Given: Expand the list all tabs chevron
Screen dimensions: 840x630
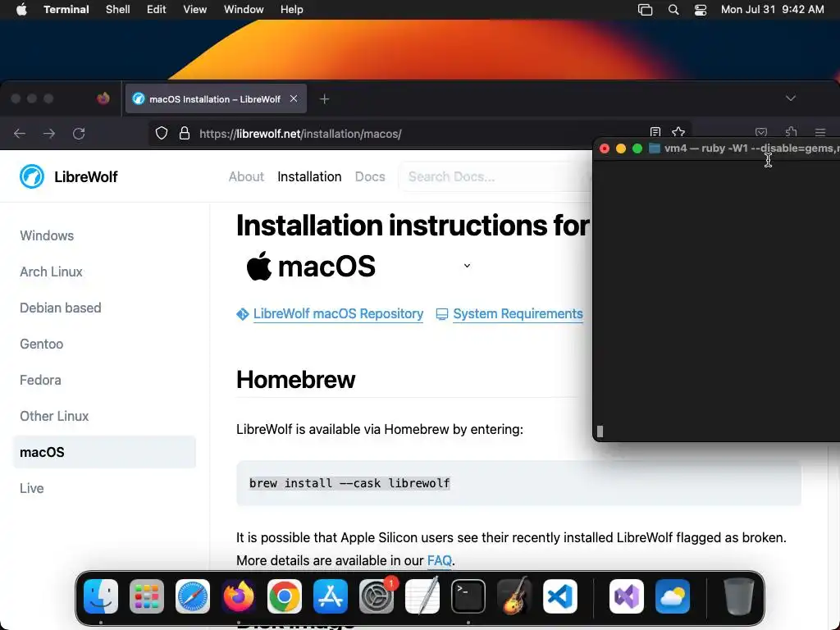Looking at the screenshot, I should tap(790, 98).
